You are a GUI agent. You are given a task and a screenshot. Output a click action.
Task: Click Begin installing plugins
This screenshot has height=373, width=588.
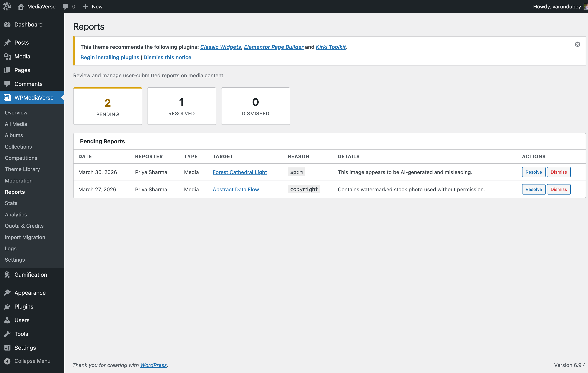(x=110, y=57)
